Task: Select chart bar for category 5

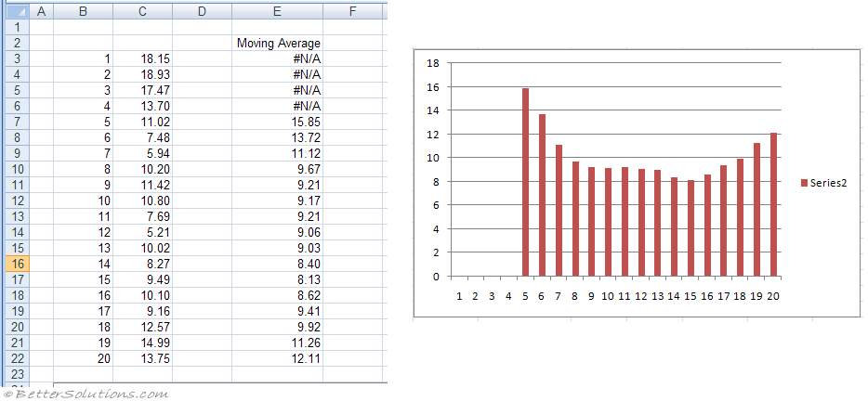Action: (525, 182)
